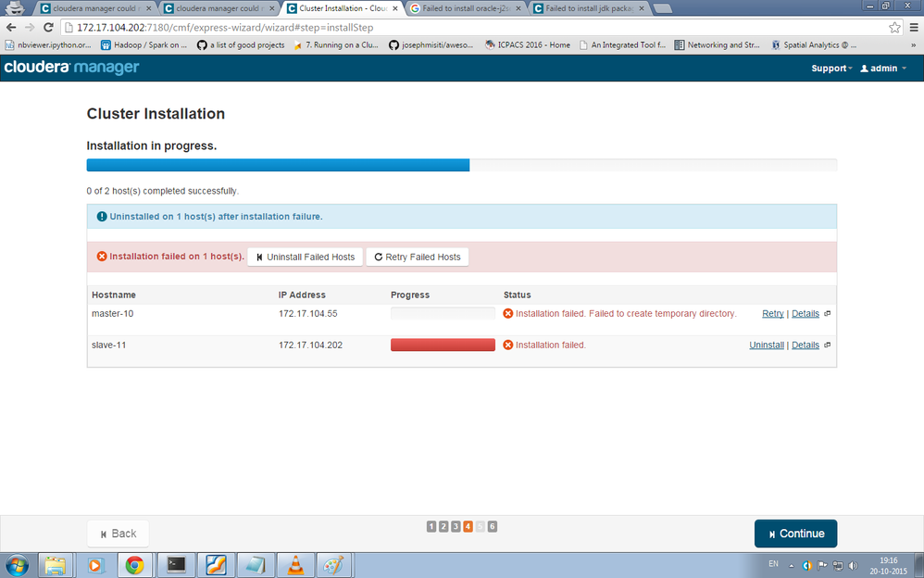Open Details link for master-10
Screen dimensions: 924x578
pyautogui.click(x=805, y=314)
